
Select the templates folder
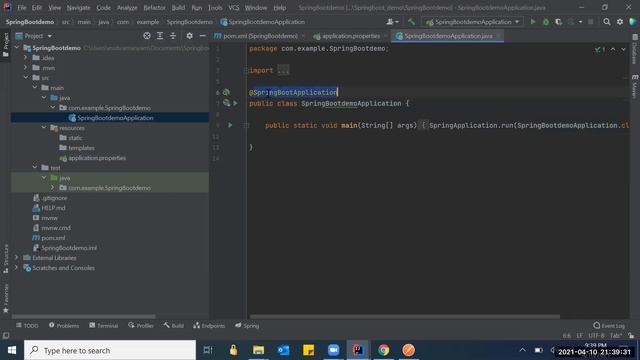(77, 148)
